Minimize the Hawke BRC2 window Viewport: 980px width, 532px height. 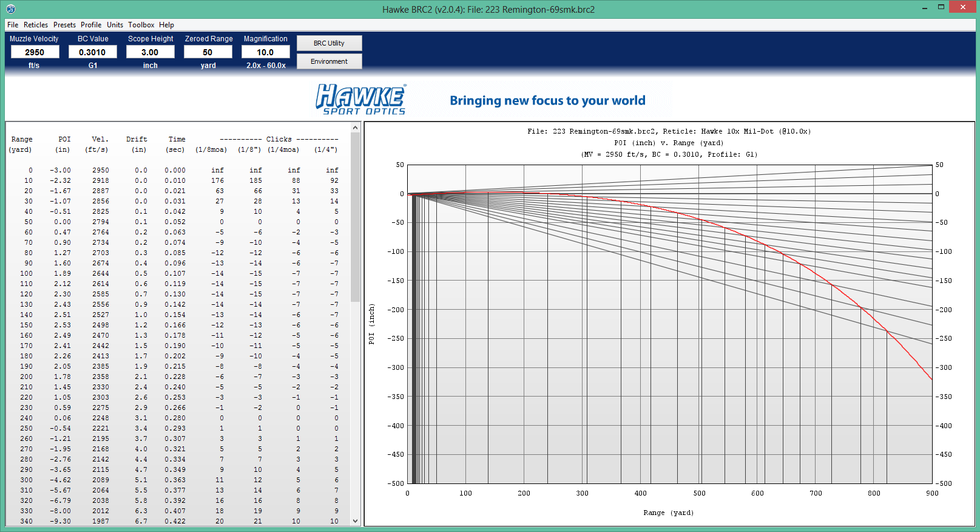pos(924,8)
